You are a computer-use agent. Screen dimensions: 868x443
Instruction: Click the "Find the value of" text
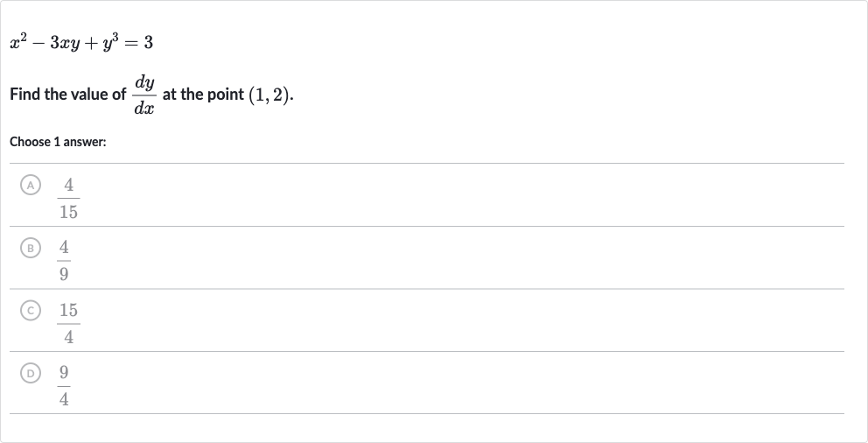[68, 95]
